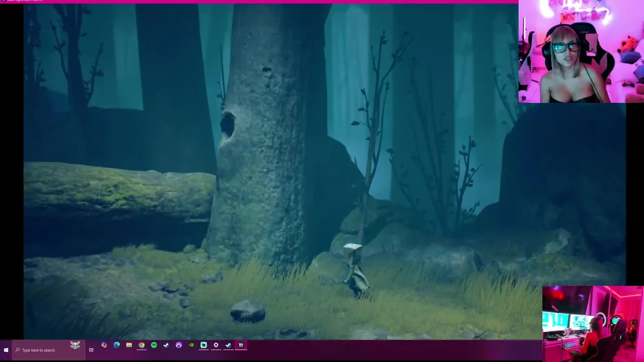
Task: Open the Windows Start menu
Action: (x=6, y=350)
